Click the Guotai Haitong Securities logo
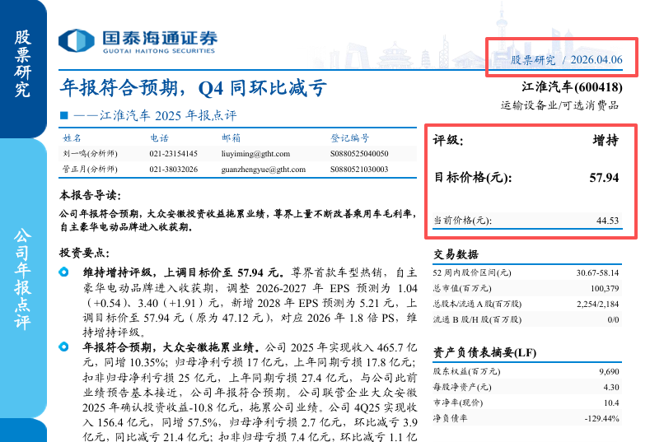Viewport: 650px width, 442px height. click(x=138, y=41)
